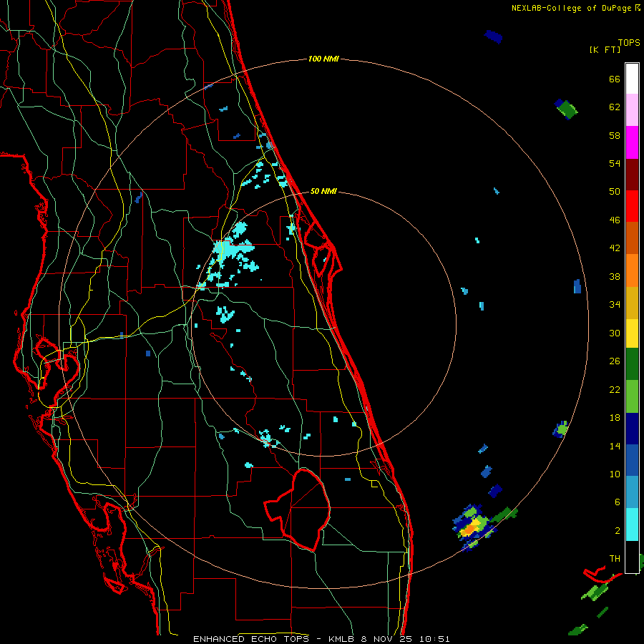Pick the medium blue legend swatch
This screenshot has height=644, width=644.
pyautogui.click(x=632, y=460)
